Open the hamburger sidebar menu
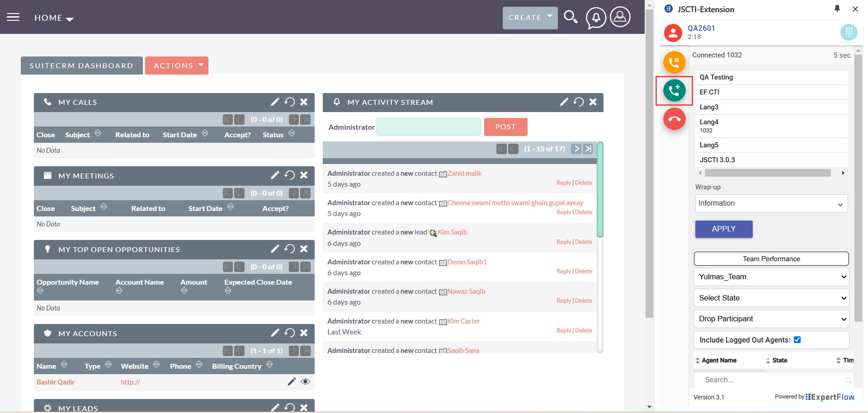Screen dimensions: 868x413 click(x=13, y=17)
